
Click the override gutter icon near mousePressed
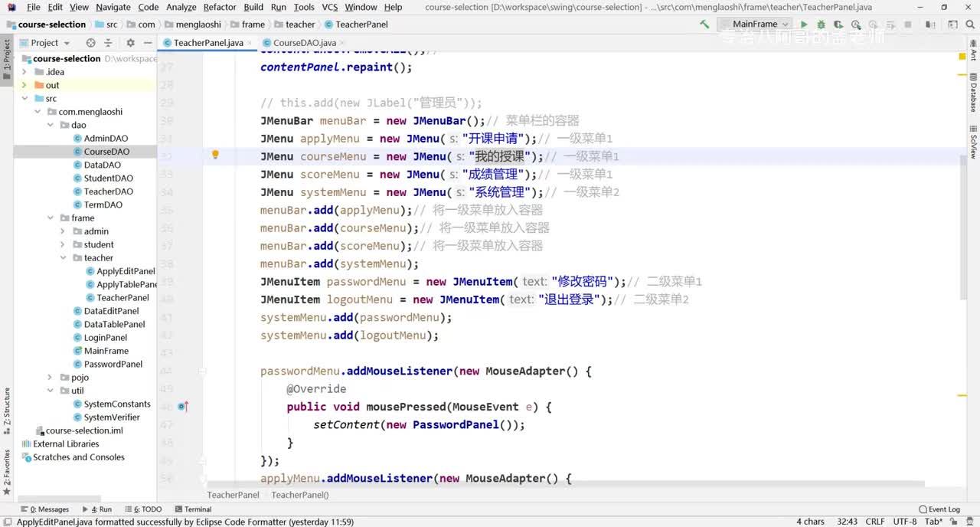pyautogui.click(x=183, y=407)
